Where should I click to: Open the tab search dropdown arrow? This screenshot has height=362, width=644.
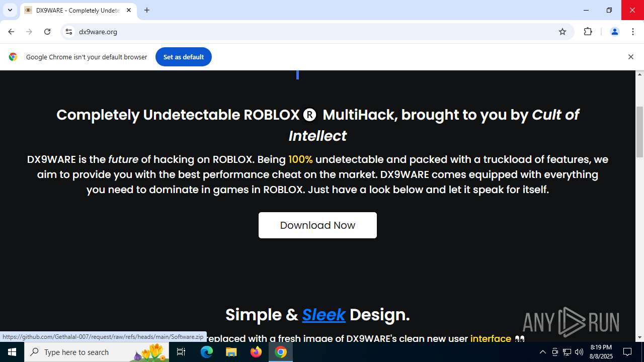pyautogui.click(x=10, y=10)
